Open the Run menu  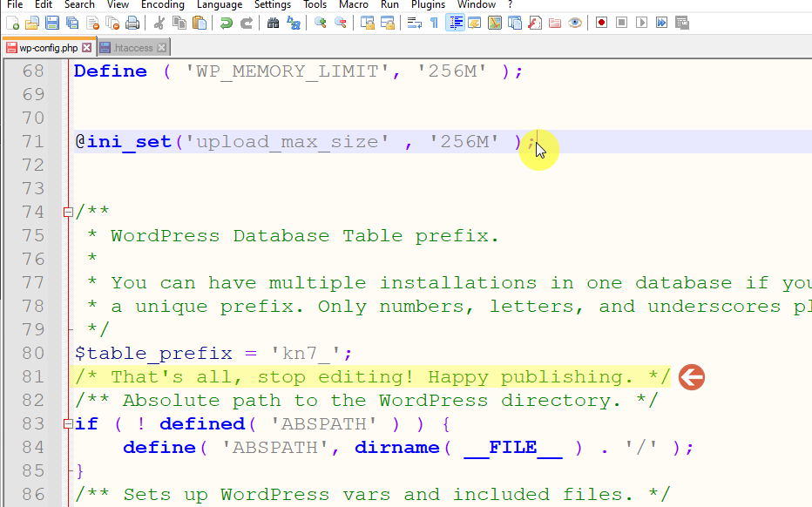tap(389, 4)
